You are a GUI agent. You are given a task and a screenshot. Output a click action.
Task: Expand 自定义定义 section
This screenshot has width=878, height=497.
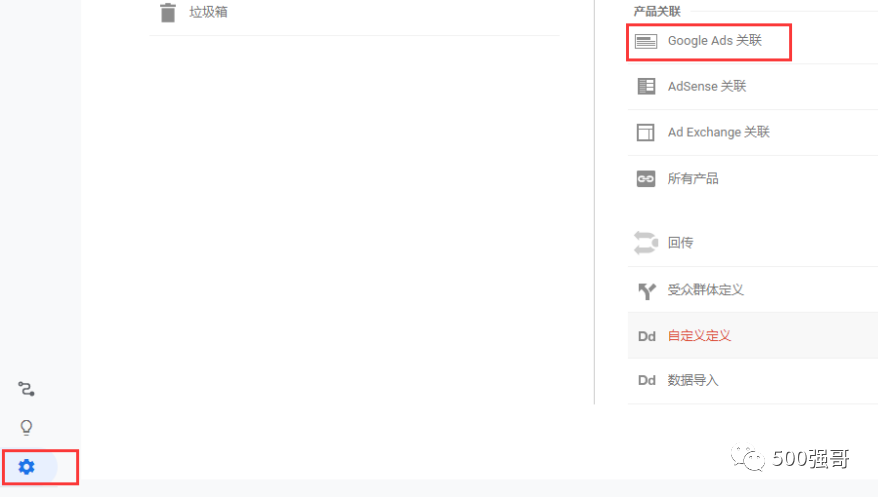coord(699,336)
